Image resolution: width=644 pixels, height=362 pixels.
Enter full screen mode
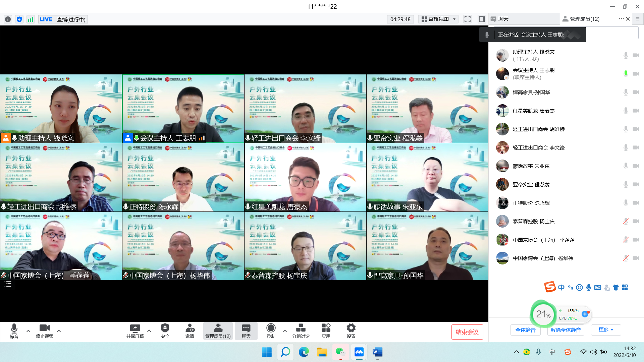pyautogui.click(x=468, y=19)
